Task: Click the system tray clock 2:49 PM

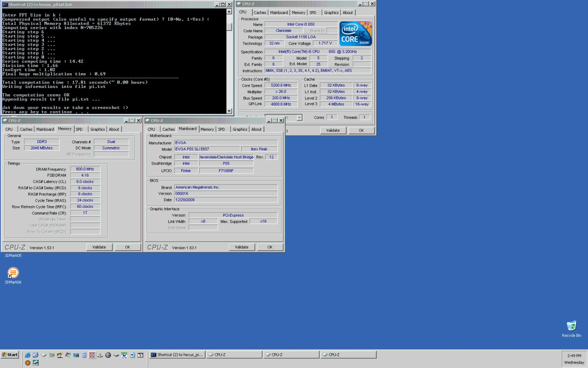Action: pyautogui.click(x=574, y=356)
